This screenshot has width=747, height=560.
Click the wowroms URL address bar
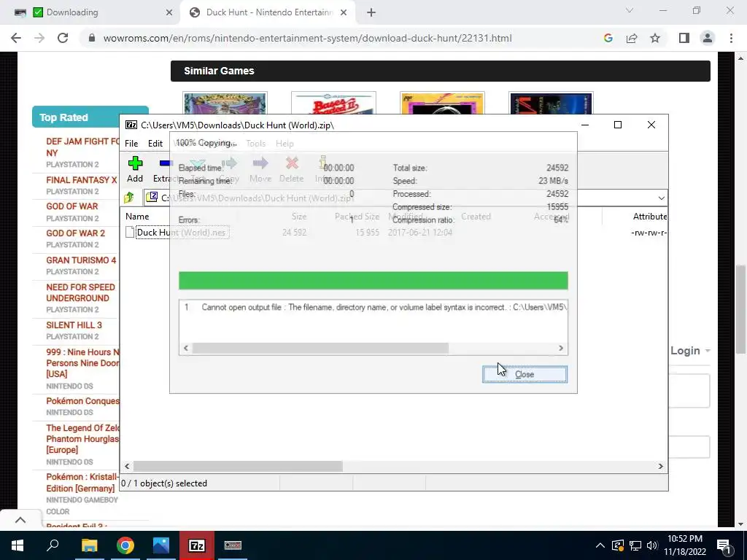click(x=307, y=38)
